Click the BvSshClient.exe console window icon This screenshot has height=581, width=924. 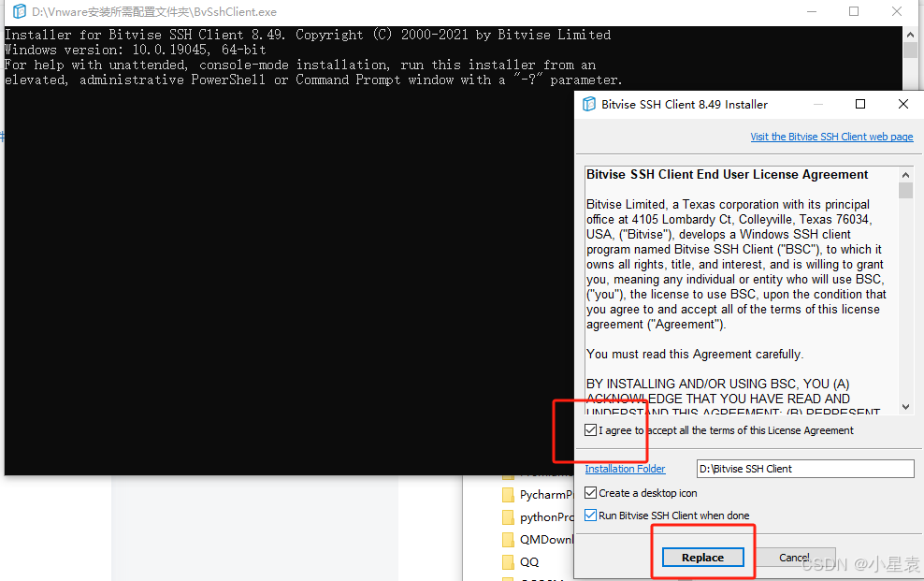[20, 11]
